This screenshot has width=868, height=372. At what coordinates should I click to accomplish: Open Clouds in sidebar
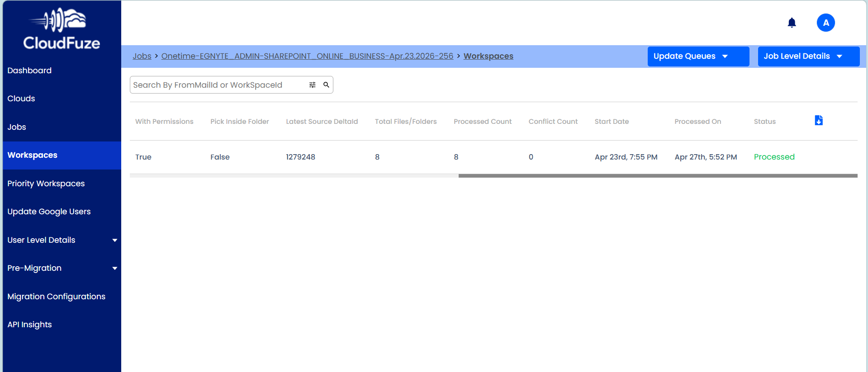(x=21, y=99)
